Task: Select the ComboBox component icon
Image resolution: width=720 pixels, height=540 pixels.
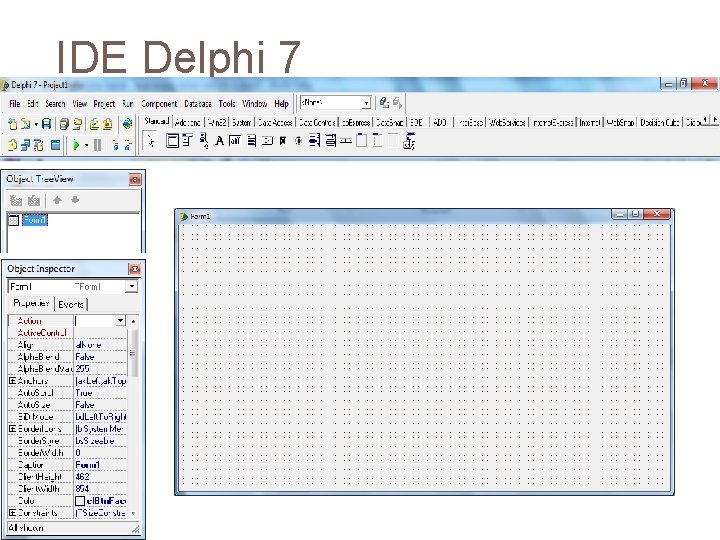Action: (x=331, y=141)
